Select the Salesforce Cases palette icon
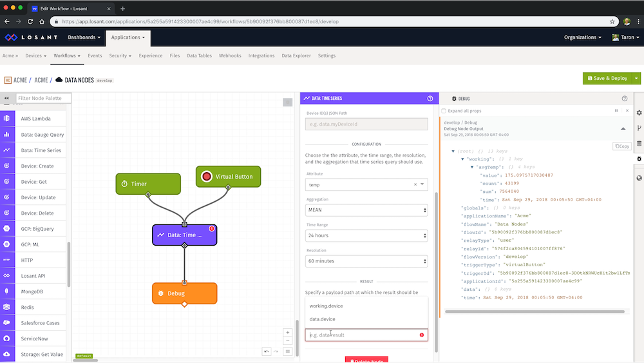Image resolution: width=644 pixels, height=363 pixels. (x=7, y=323)
